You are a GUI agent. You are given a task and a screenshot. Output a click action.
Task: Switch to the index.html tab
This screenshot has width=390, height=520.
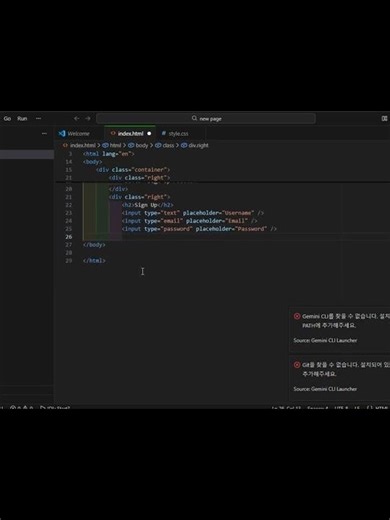click(130, 134)
